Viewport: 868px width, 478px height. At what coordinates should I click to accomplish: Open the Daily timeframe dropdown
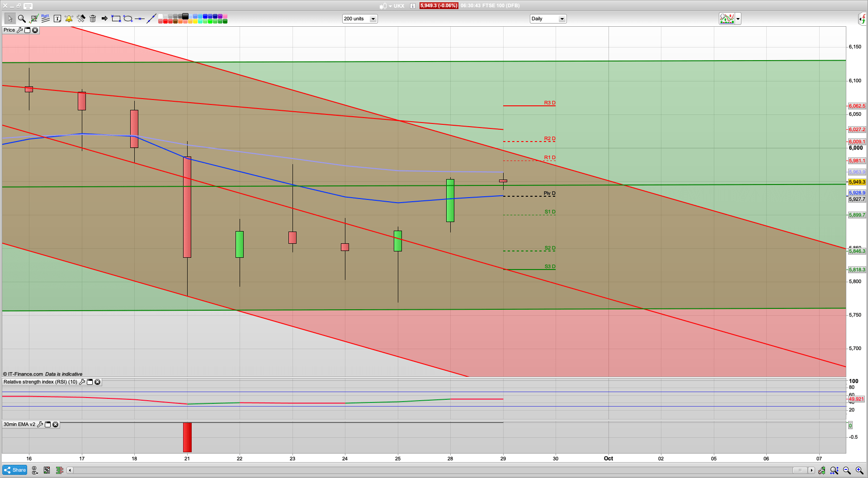[x=562, y=19]
